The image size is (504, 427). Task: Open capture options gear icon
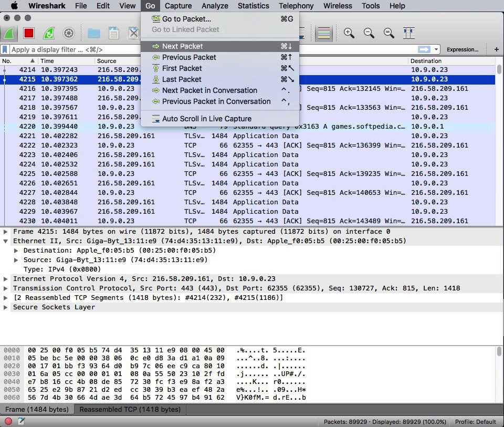pyautogui.click(x=68, y=33)
